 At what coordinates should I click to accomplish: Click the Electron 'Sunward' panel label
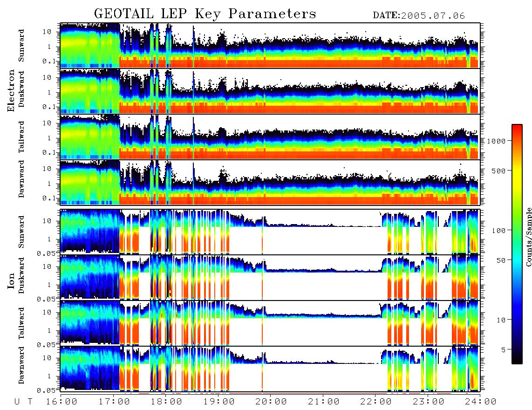coord(21,46)
